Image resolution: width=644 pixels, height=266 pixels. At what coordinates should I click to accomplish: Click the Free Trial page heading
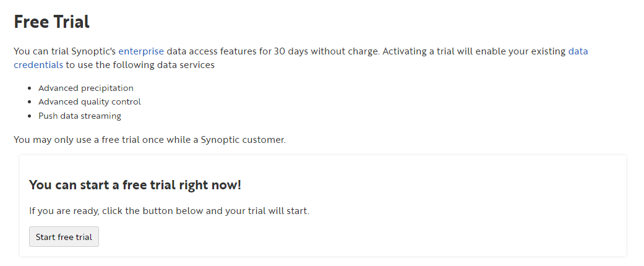point(52,22)
